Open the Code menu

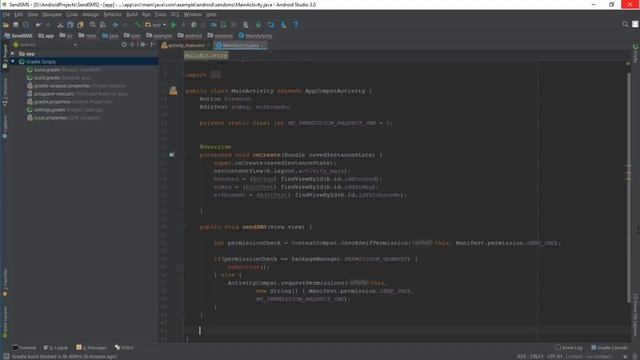[x=72, y=14]
